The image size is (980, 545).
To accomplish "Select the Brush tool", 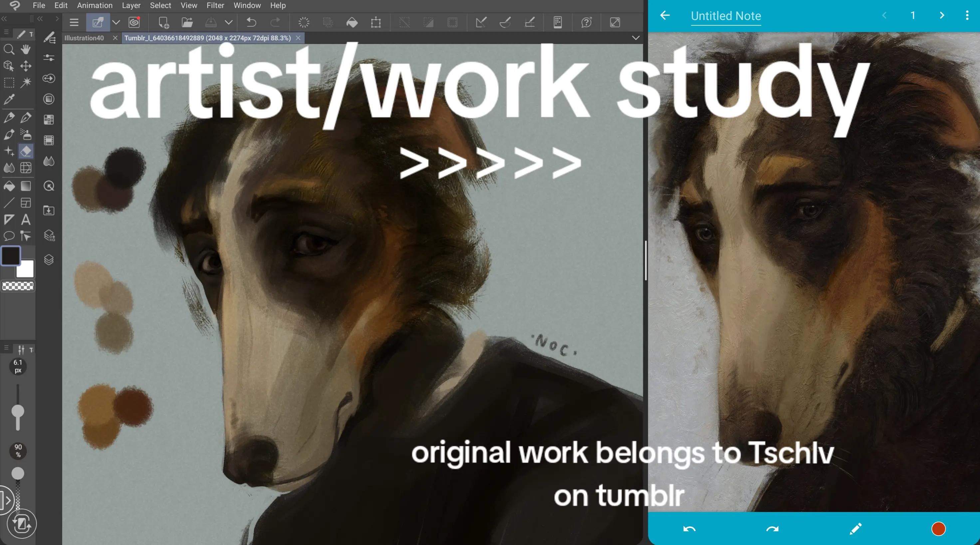I will [9, 134].
